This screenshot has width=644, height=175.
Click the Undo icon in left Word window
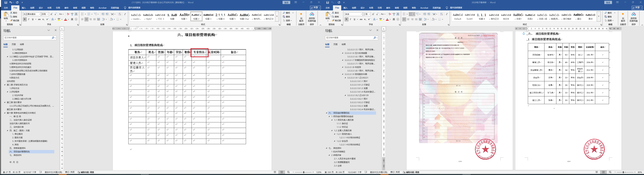click(x=11, y=3)
